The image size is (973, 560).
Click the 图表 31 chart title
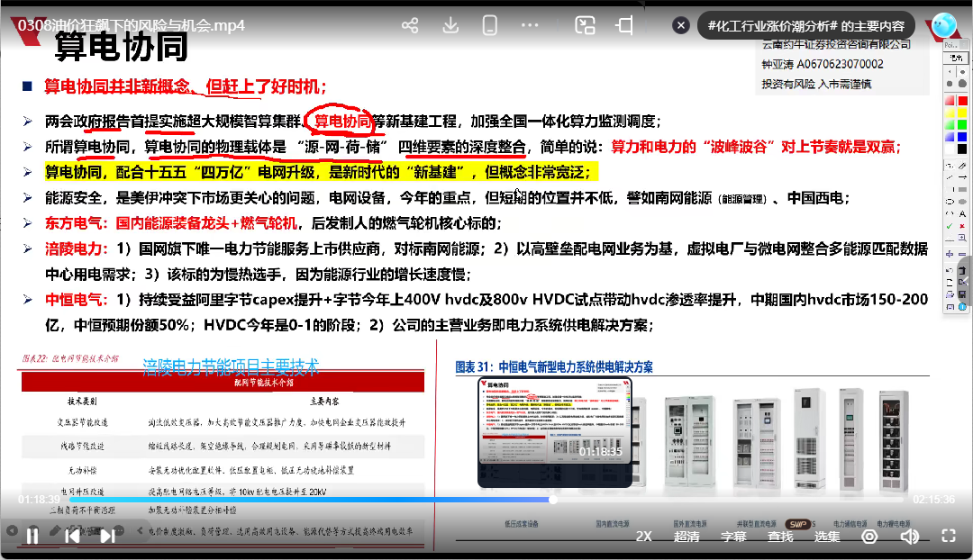pyautogui.click(x=554, y=367)
